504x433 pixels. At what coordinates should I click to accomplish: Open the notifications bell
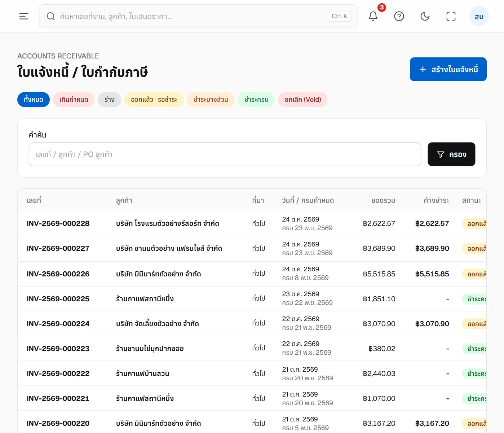click(373, 16)
